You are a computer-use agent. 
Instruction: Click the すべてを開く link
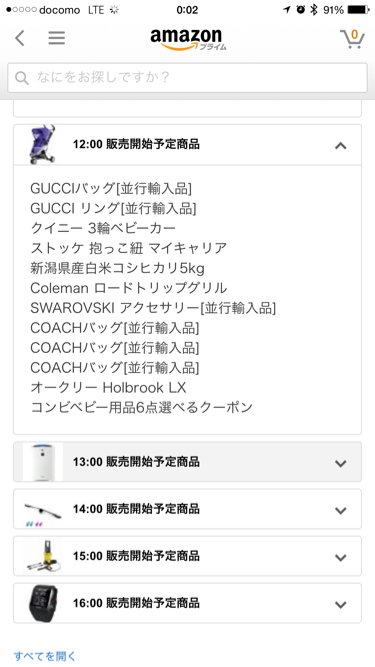pos(45,656)
